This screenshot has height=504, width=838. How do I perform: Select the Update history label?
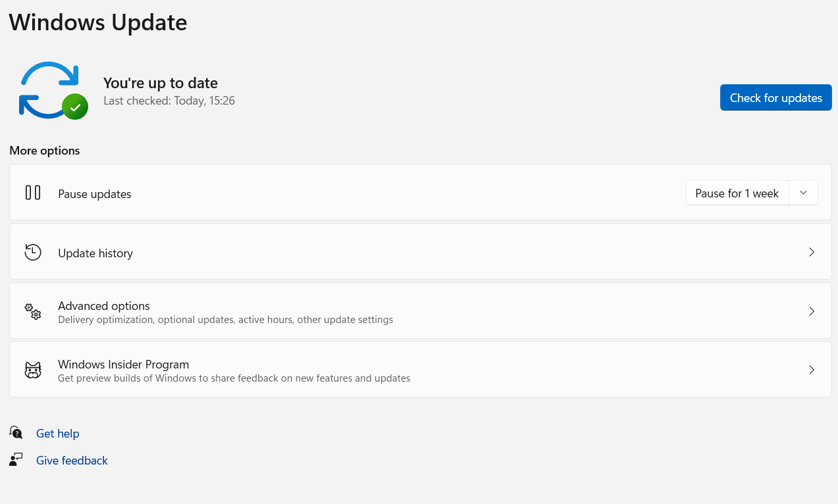95,253
